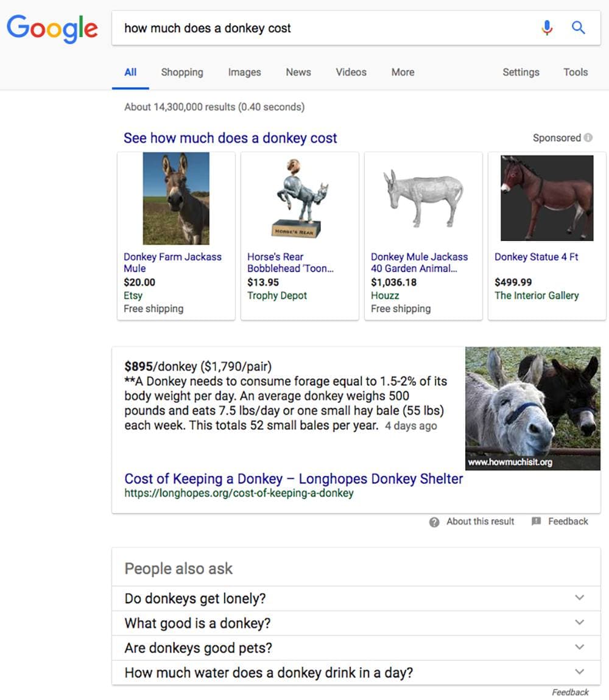The width and height of the screenshot is (609, 700).
Task: Click the $13.95 price
Action: pos(262,282)
